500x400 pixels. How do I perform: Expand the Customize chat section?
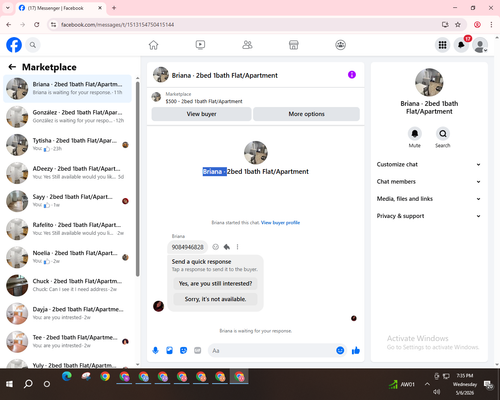429,164
